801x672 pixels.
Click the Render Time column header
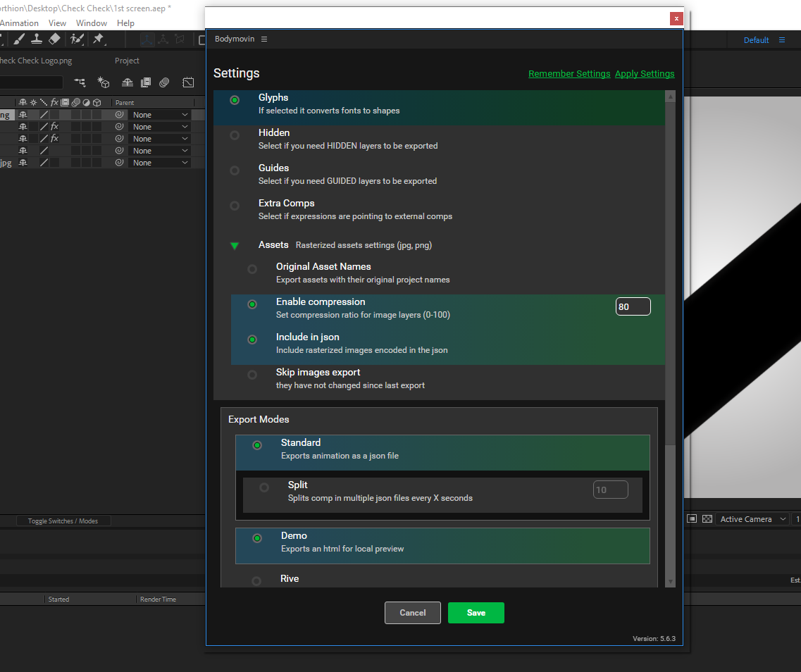click(x=158, y=599)
